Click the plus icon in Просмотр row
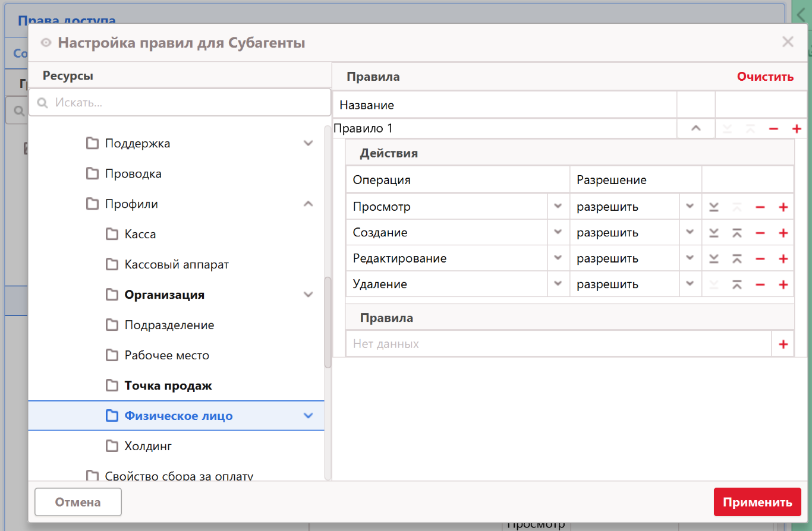This screenshot has height=531, width=812. coord(783,207)
